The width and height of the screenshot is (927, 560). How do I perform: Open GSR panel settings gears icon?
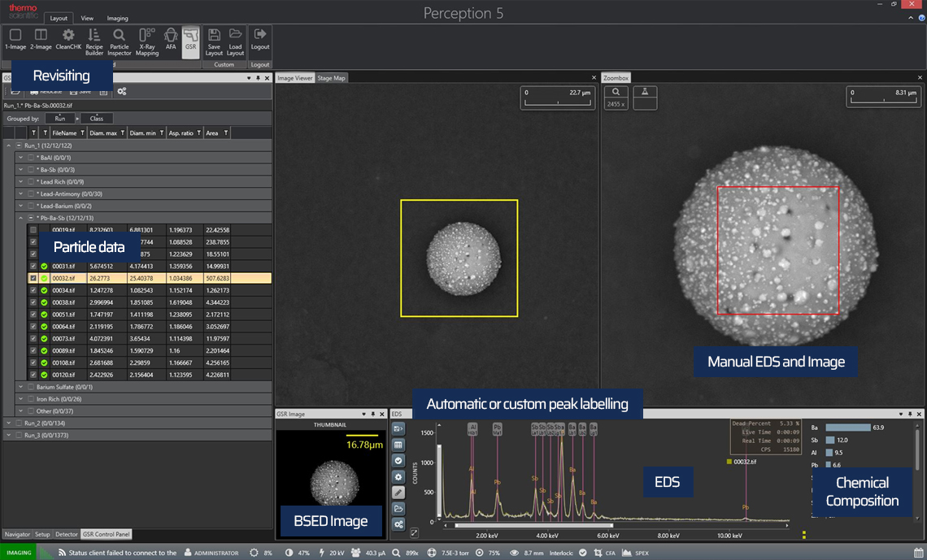[122, 91]
